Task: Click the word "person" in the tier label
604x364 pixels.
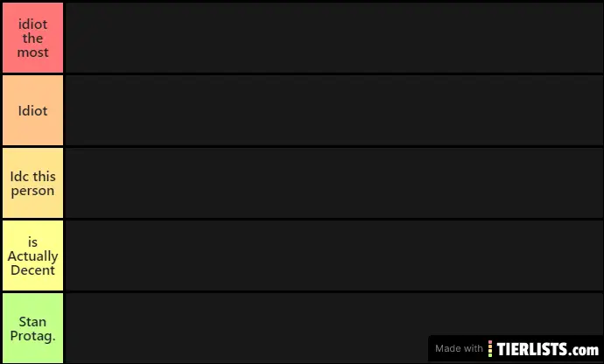Action: [32, 191]
